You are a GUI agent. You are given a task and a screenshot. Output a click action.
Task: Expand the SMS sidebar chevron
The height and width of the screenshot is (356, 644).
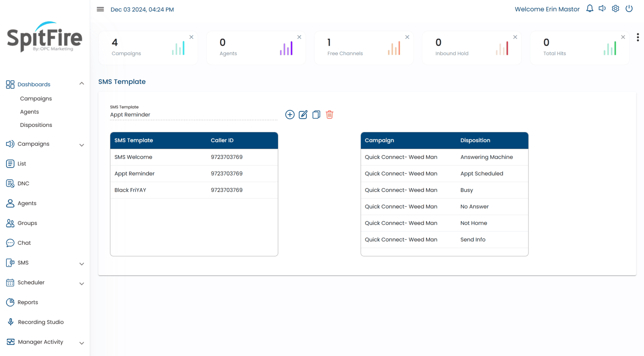click(82, 264)
